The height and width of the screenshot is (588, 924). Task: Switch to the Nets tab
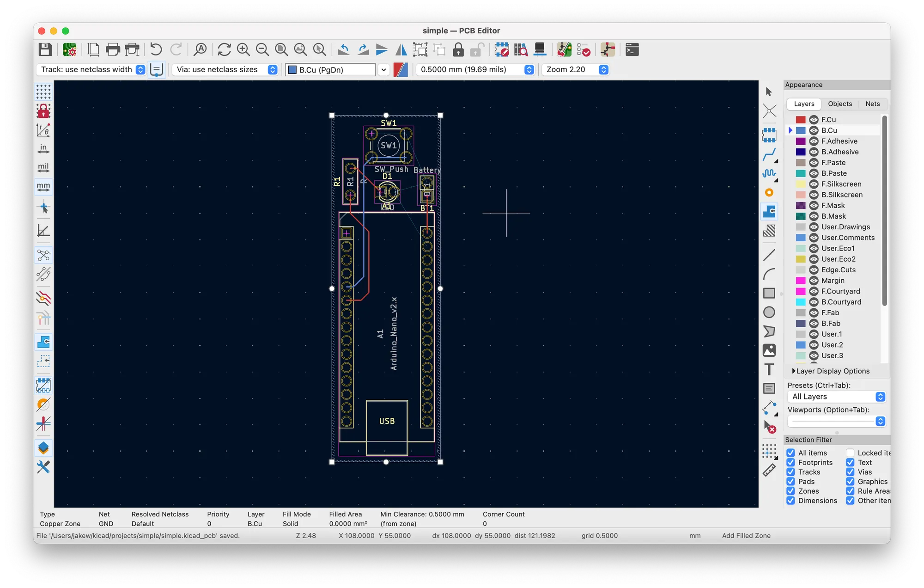pos(872,104)
